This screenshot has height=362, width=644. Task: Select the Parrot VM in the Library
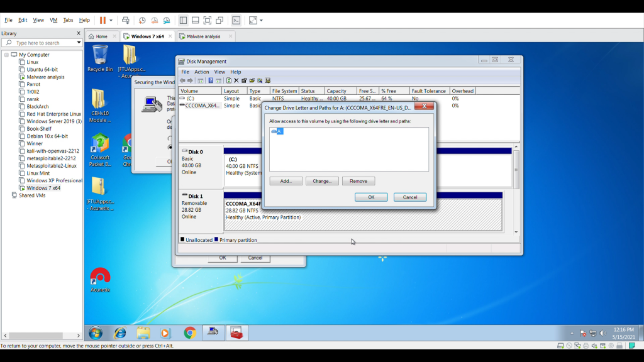coord(33,84)
